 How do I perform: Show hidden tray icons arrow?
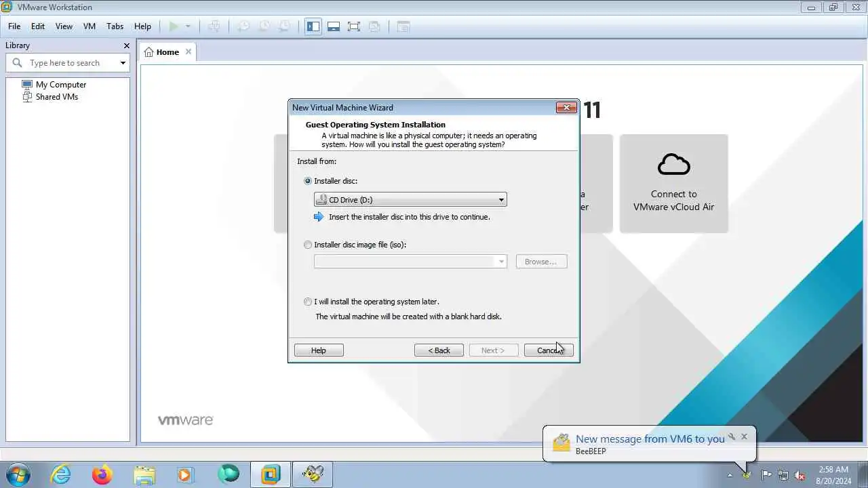point(730,475)
